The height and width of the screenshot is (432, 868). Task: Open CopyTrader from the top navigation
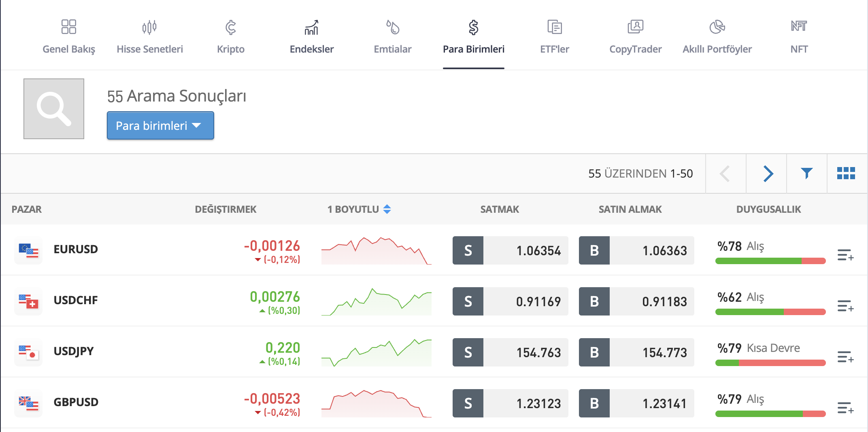635,36
